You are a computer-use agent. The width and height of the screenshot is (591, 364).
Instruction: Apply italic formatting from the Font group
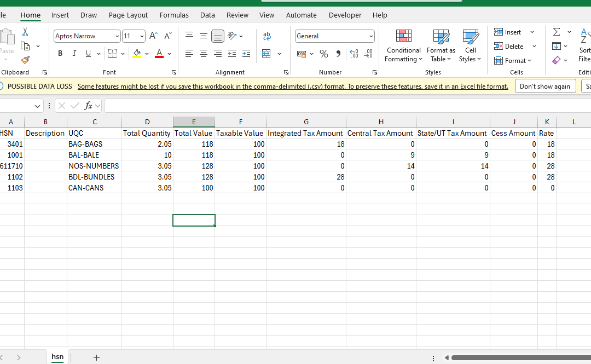[x=73, y=53]
